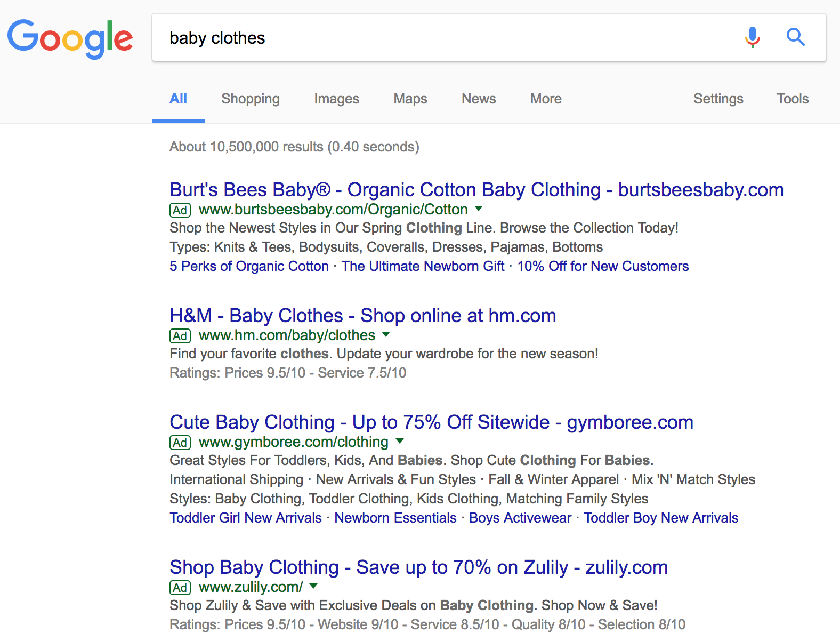Expand dropdown arrow next to gymboree.com/clothing
Viewport: 840px width, 641px height.
pos(400,441)
